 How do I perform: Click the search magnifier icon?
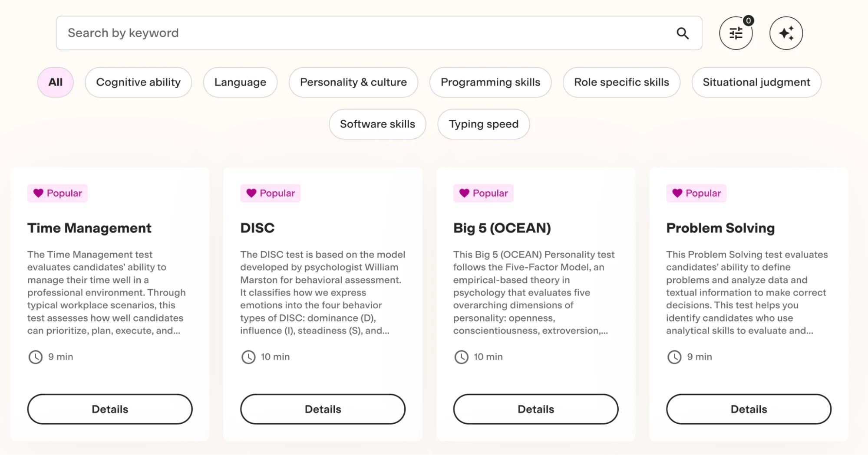tap(683, 33)
